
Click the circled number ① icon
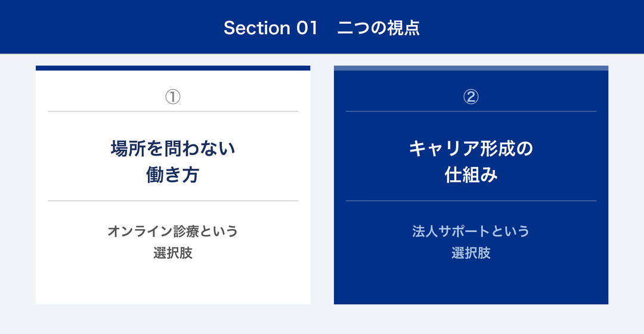tap(173, 97)
